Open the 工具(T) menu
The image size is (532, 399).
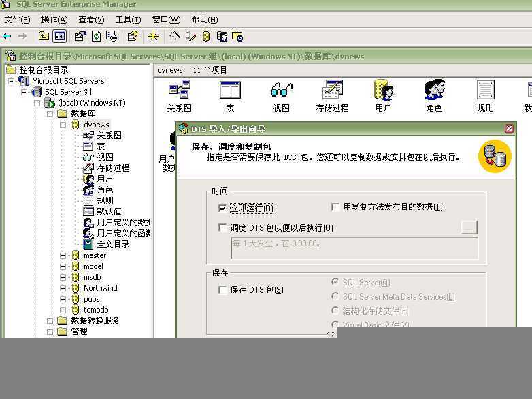[129, 20]
